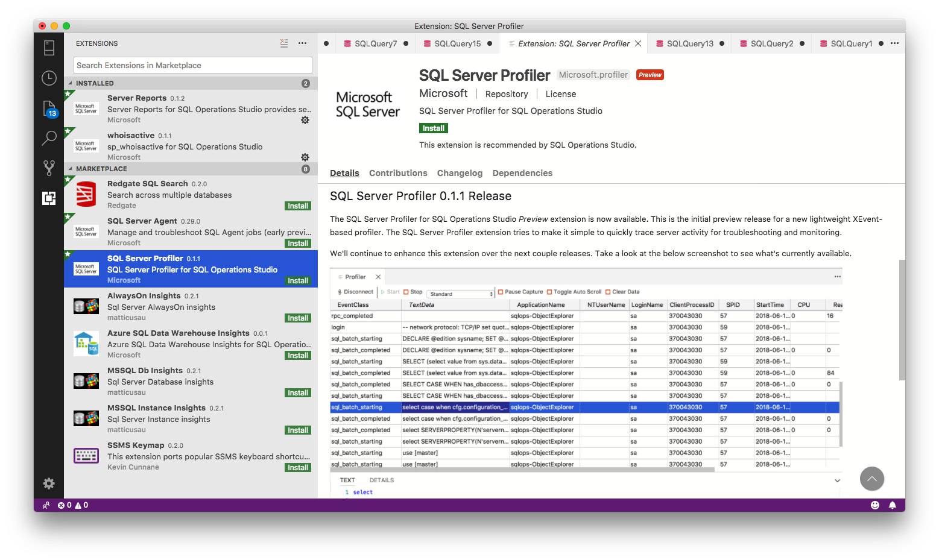Click the SSMS Keymap keyboard icon

click(86, 456)
